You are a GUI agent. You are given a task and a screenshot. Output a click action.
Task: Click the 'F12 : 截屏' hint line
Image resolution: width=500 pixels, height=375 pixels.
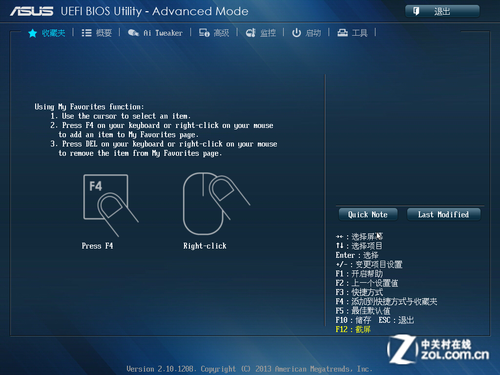pyautogui.click(x=353, y=329)
